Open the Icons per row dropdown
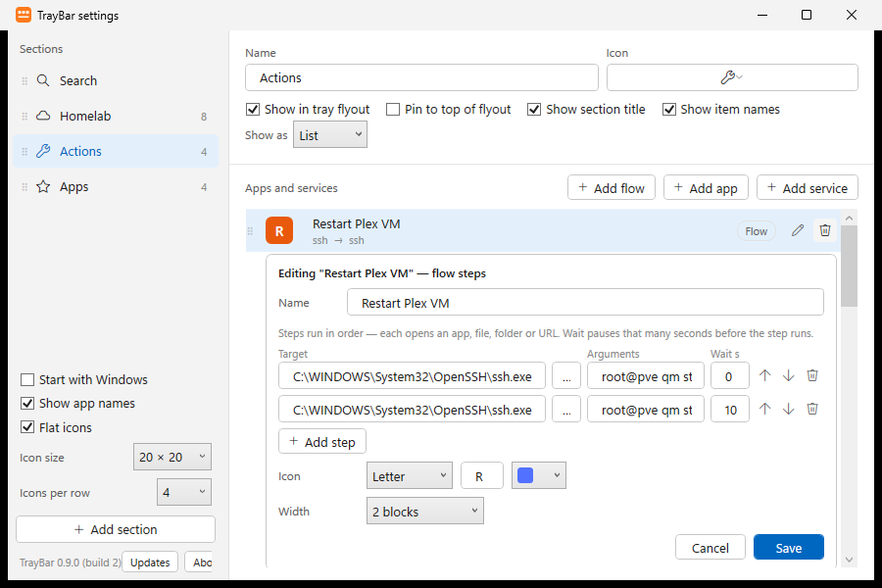Image resolution: width=882 pixels, height=588 pixels. 184,492
